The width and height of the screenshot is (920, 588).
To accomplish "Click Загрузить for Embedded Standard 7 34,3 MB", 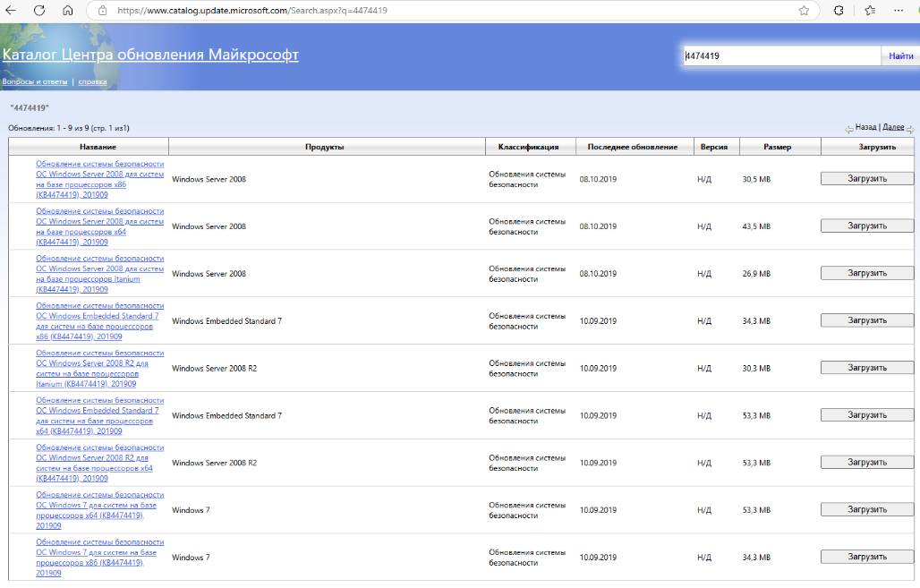I will point(866,320).
